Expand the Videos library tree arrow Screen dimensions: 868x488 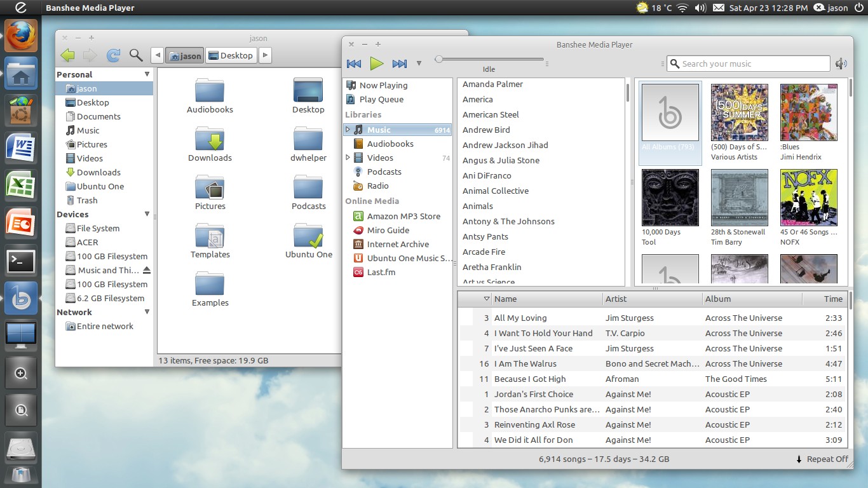point(348,158)
